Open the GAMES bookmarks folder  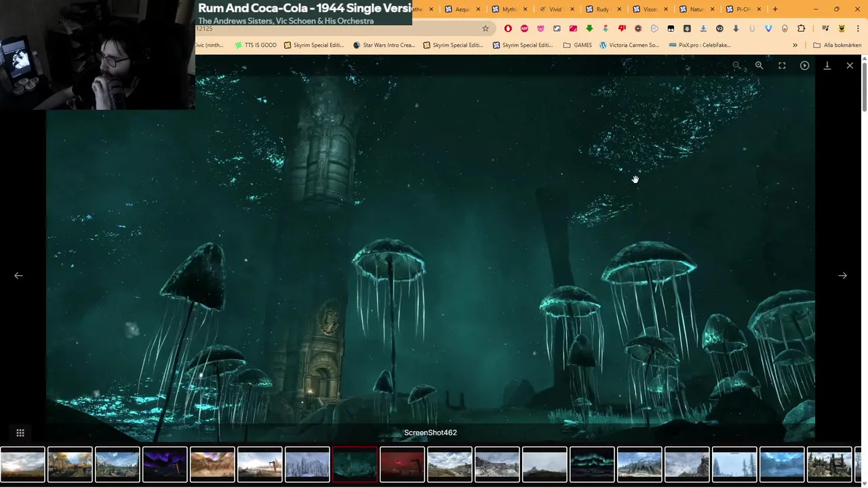[577, 45]
